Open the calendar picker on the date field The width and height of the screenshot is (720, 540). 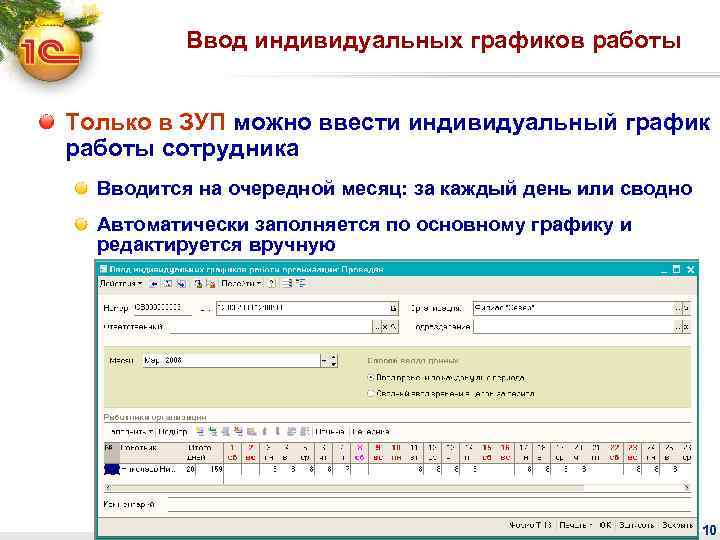[x=394, y=308]
